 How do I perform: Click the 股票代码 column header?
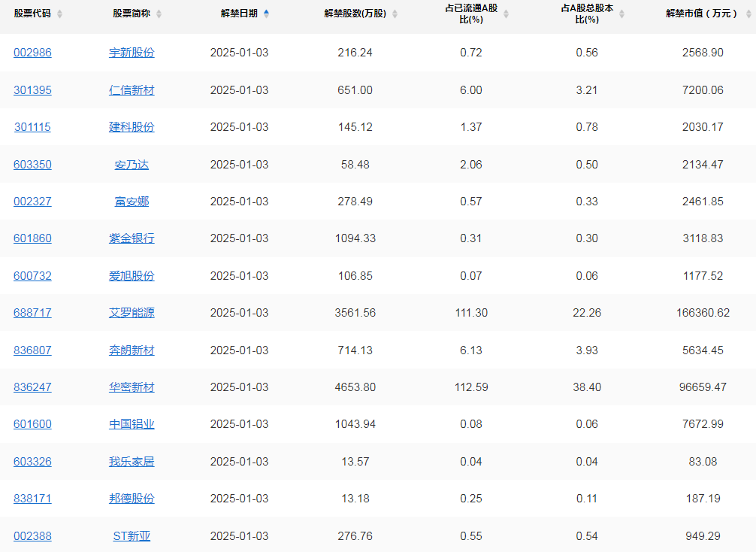(32, 14)
